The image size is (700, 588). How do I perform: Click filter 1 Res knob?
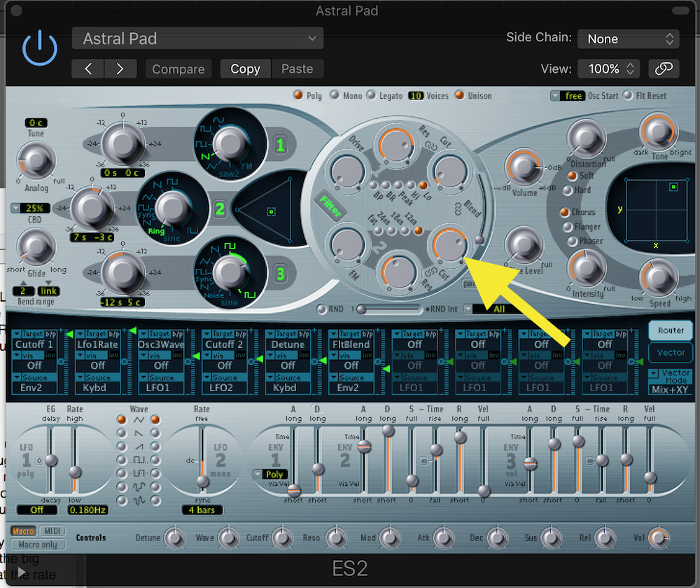tap(396, 145)
